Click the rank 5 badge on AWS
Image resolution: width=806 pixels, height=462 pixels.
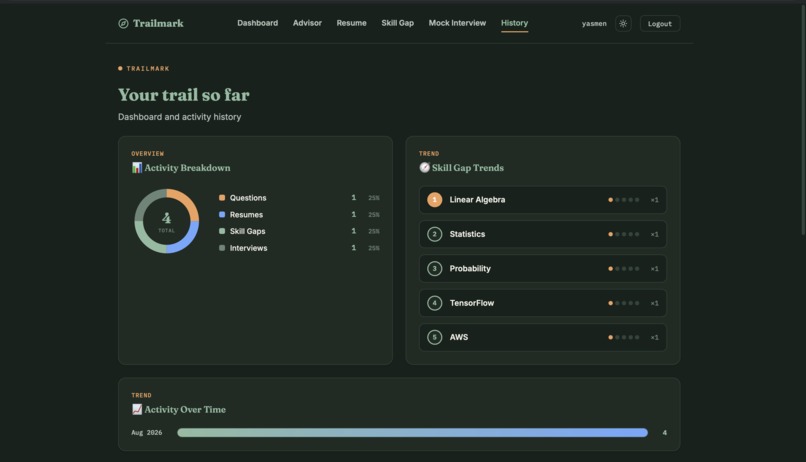pyautogui.click(x=434, y=337)
